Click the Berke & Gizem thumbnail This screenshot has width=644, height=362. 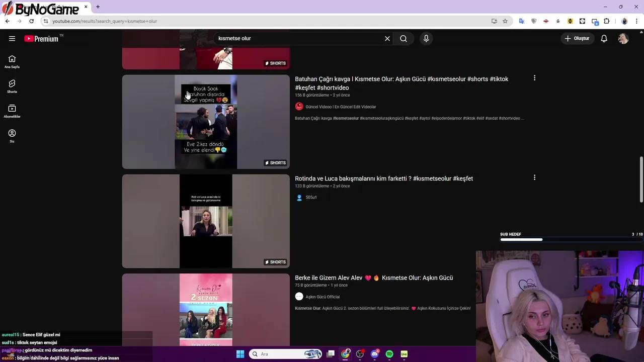click(x=206, y=310)
